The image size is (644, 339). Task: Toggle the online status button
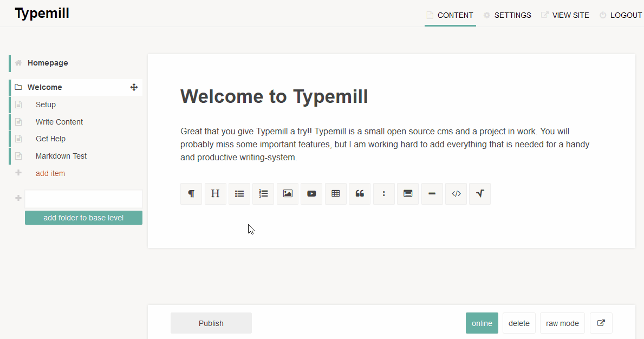pos(482,323)
